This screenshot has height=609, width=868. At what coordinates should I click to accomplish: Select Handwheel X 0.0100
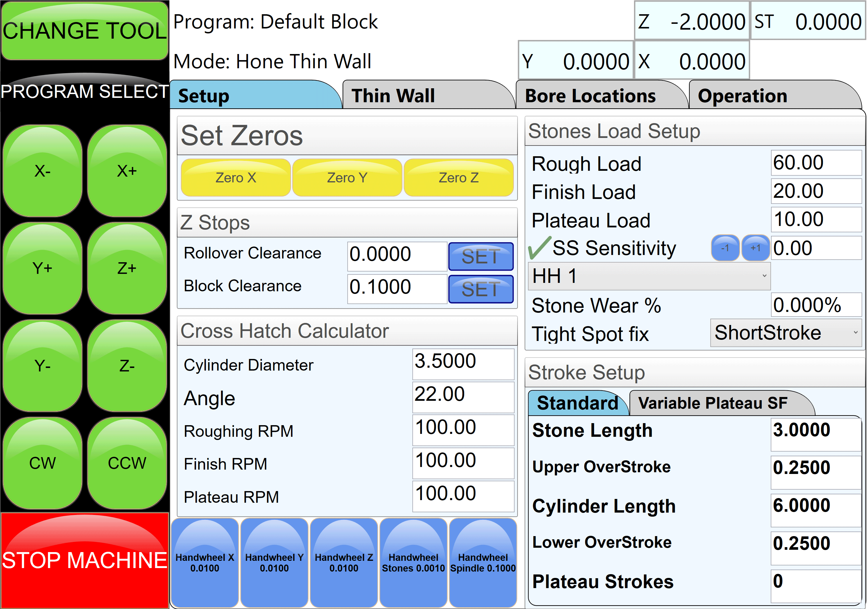coord(204,563)
